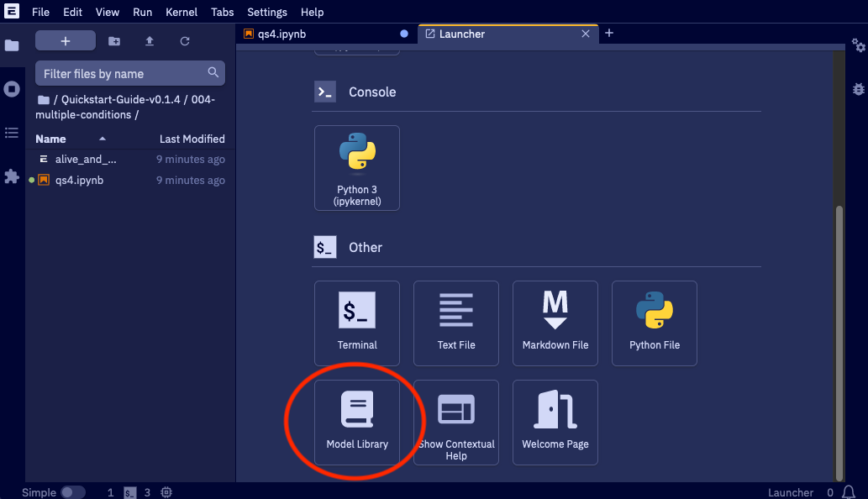Viewport: 868px width, 499px height.
Task: Open the Model Library launcher card
Action: tap(357, 422)
